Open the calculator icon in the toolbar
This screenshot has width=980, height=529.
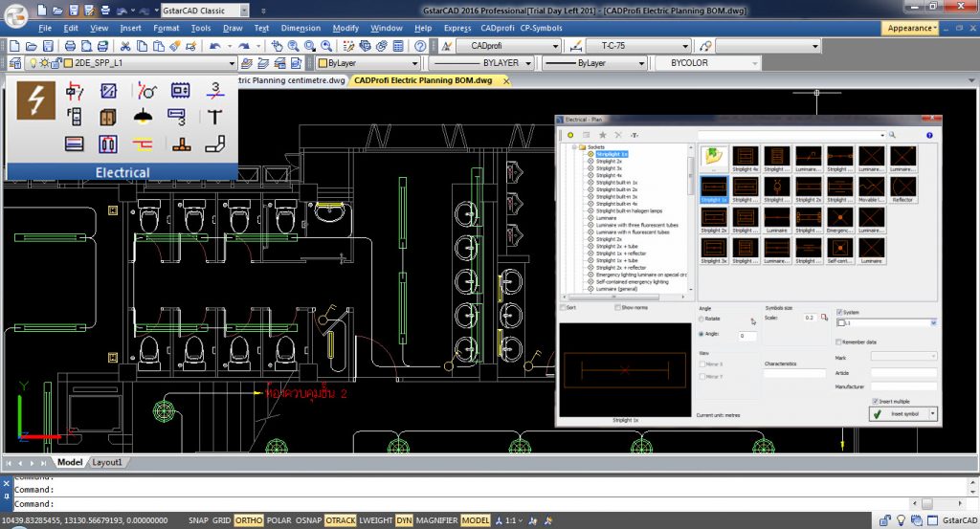tap(398, 46)
